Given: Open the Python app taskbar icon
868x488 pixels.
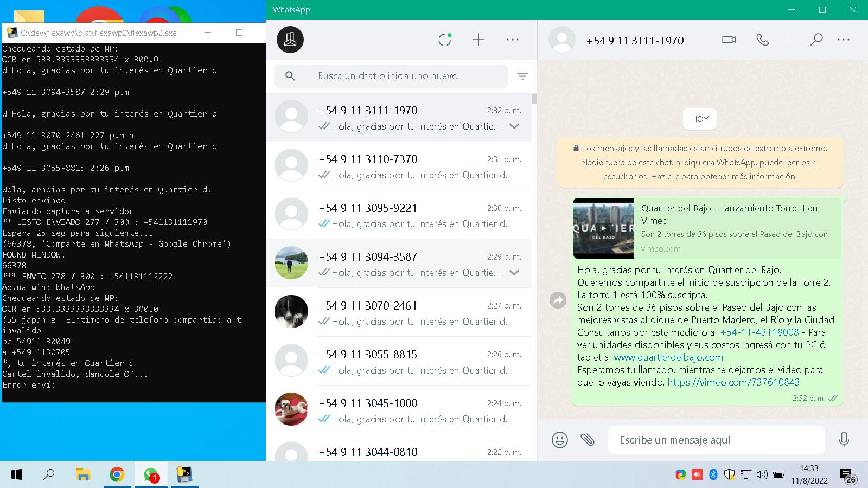Looking at the screenshot, I should [185, 475].
